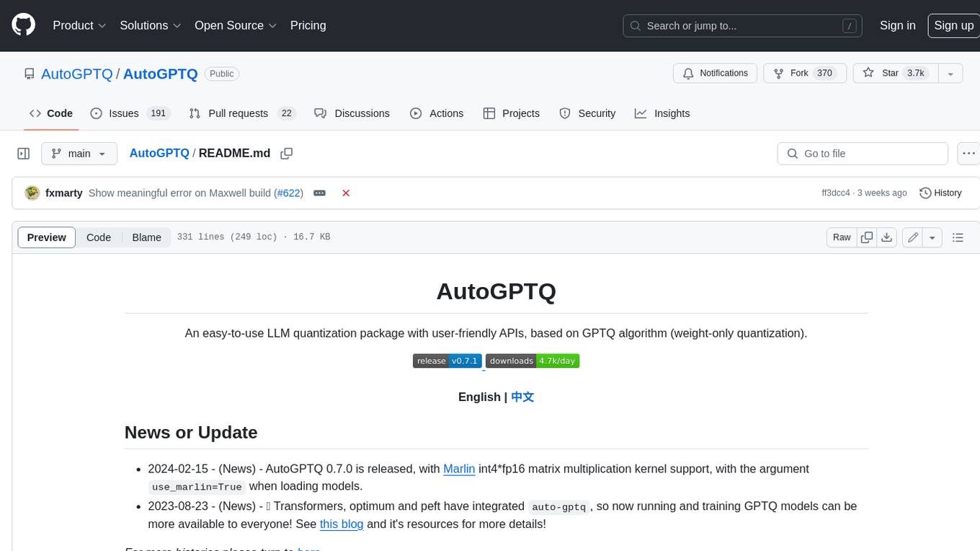Open the more file actions menu
Screen dimensions: 980x551
tap(968, 154)
